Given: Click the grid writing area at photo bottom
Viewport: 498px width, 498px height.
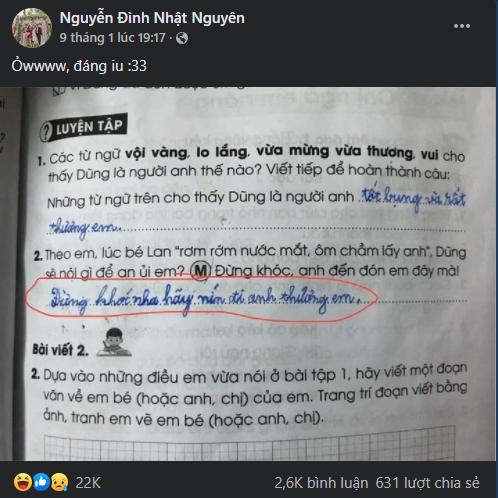Looking at the screenshot, I should tap(250, 445).
